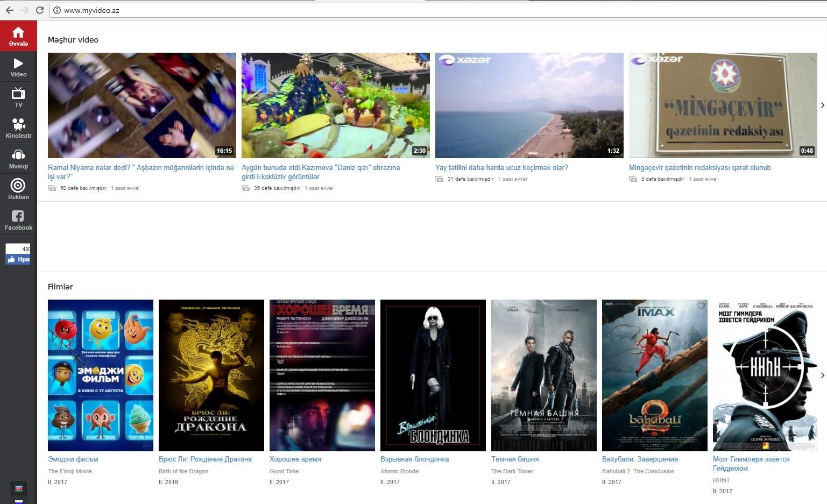Open the Хорошее время poster
Viewport: 827px width, 504px height.
coord(322,375)
